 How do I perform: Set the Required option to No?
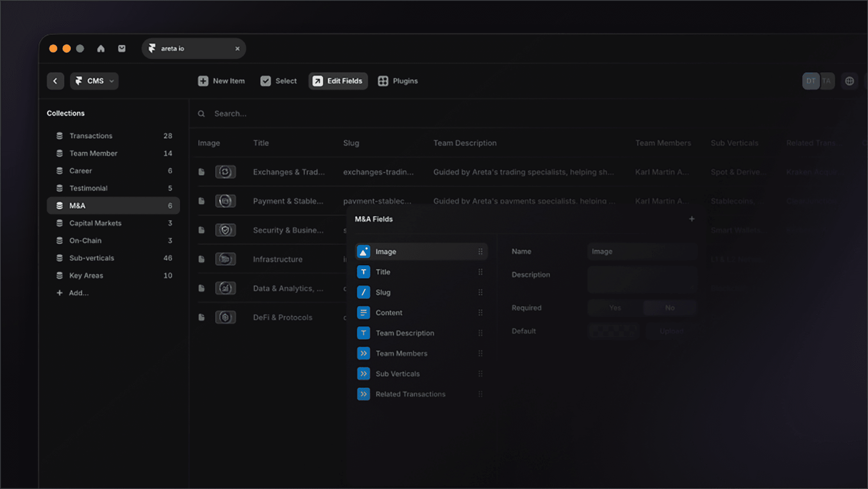670,307
